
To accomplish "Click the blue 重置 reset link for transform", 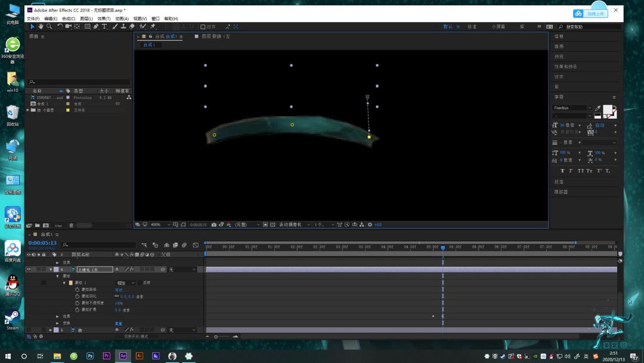I will [118, 323].
